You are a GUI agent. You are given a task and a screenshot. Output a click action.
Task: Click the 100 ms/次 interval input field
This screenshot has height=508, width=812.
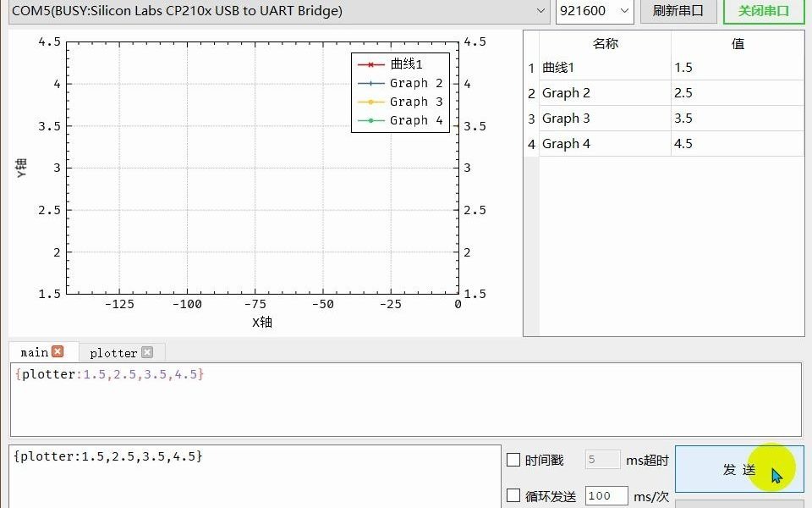pyautogui.click(x=606, y=496)
